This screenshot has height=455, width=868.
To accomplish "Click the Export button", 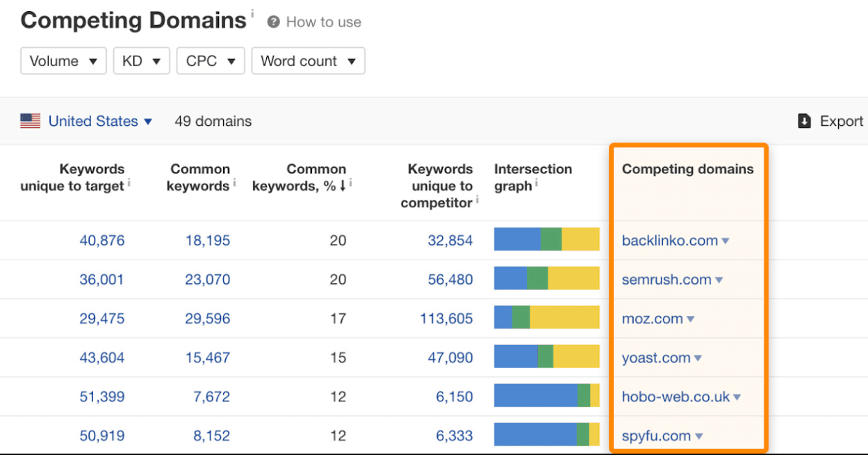I will tap(830, 121).
